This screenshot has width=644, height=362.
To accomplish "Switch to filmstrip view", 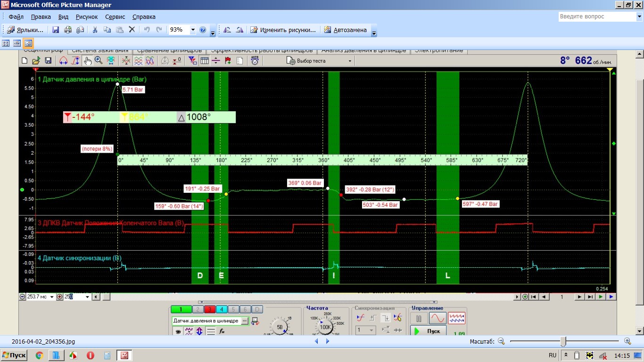I will [17, 43].
